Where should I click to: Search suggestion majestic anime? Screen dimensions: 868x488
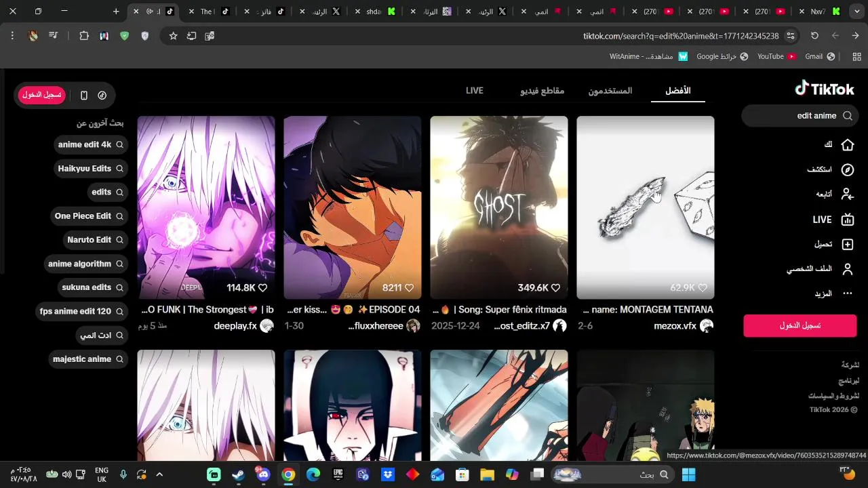88,359
